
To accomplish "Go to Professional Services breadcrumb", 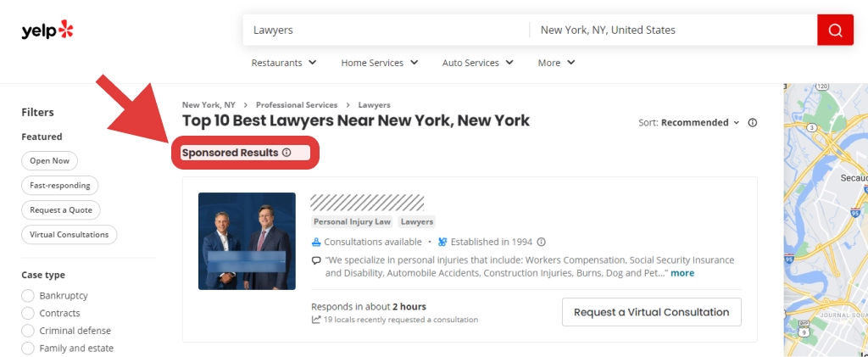I will [x=297, y=104].
